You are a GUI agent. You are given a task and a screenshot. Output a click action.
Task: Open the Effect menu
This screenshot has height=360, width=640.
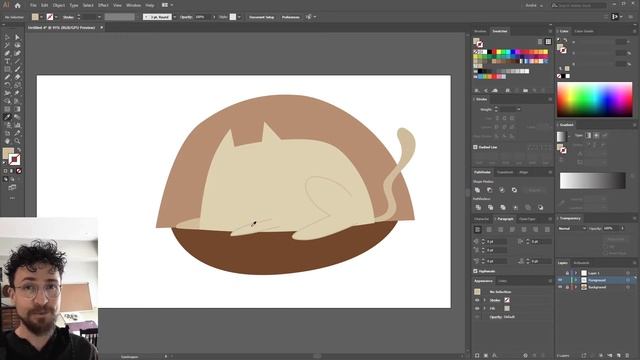pyautogui.click(x=103, y=5)
